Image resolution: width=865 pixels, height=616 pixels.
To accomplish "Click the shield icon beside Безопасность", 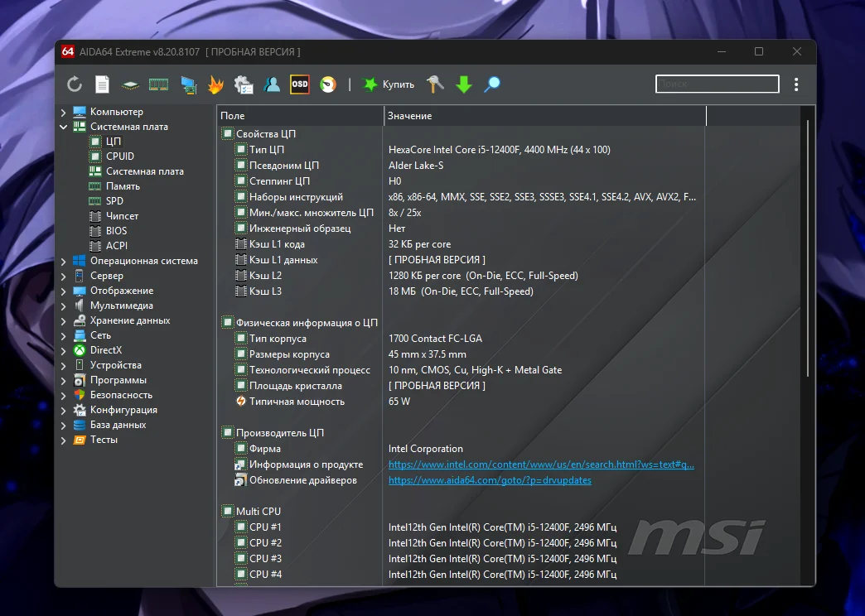I will click(80, 395).
